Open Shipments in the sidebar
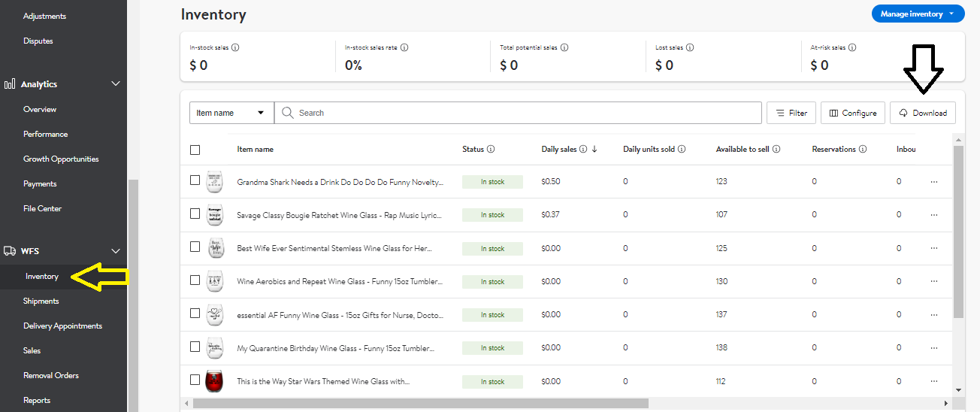The width and height of the screenshot is (980, 412). [41, 301]
